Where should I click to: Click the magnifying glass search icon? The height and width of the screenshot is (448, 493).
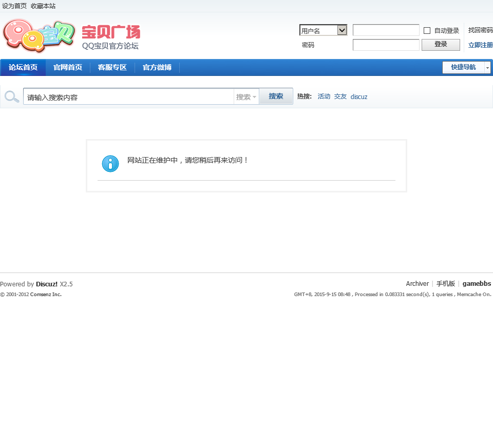[x=12, y=97]
